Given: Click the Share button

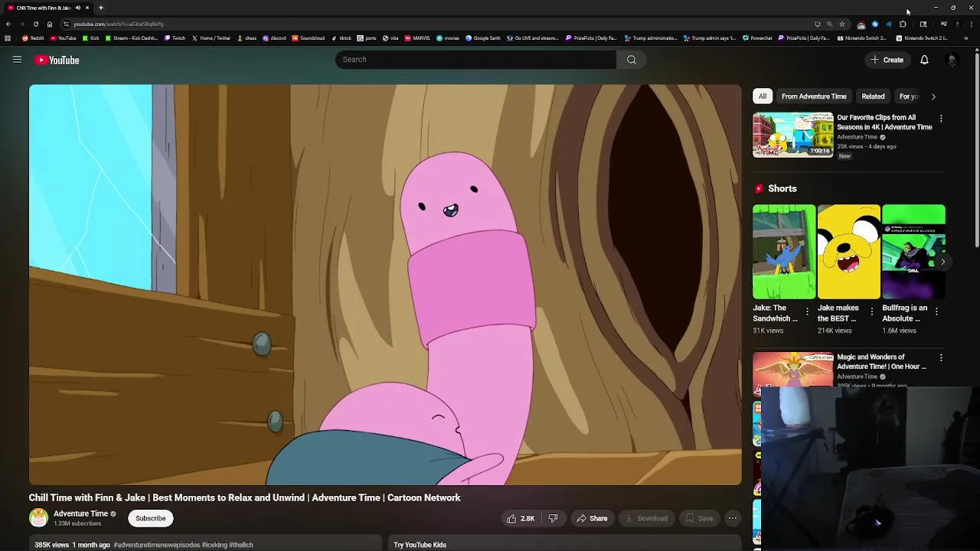Looking at the screenshot, I should pos(592,518).
